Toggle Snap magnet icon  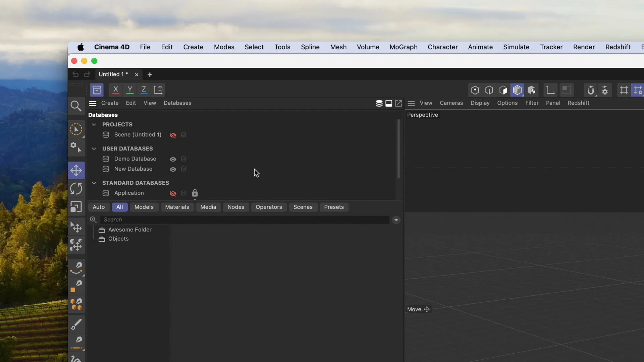coord(591,90)
